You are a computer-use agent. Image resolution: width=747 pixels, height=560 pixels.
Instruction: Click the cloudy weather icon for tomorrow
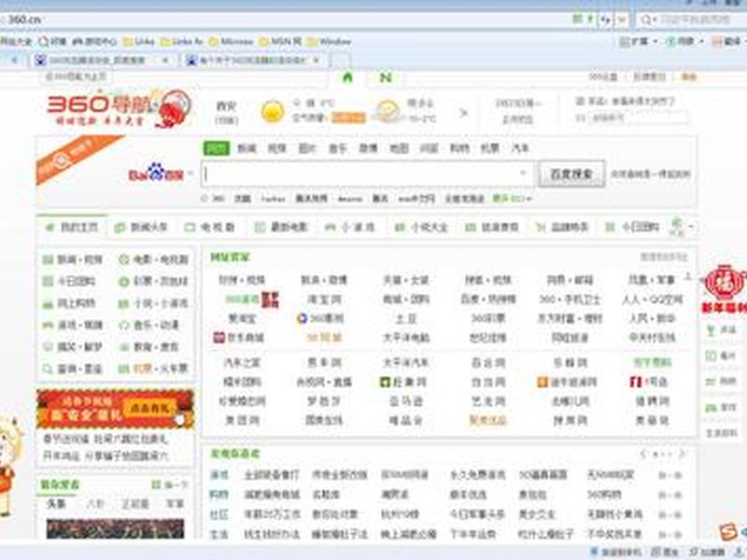coord(387,111)
